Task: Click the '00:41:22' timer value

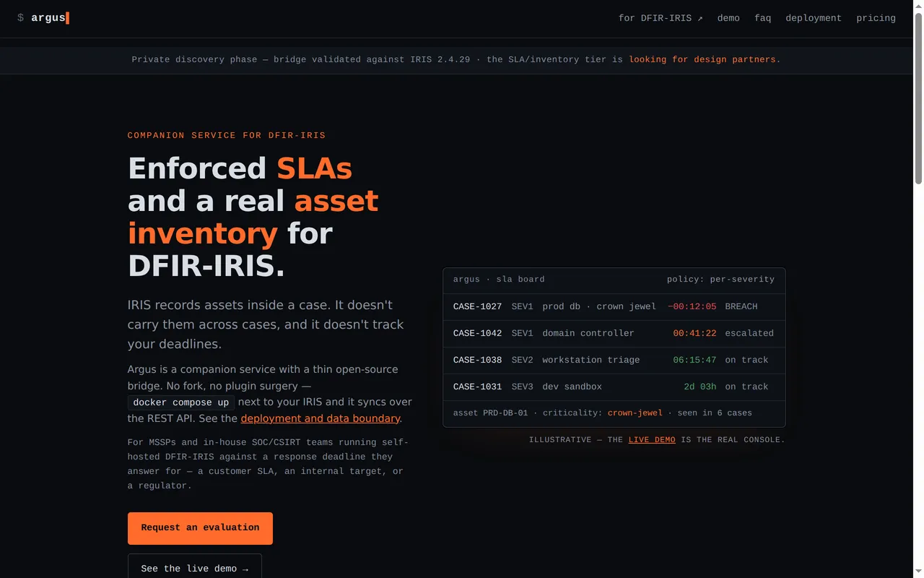Action: 694,333
